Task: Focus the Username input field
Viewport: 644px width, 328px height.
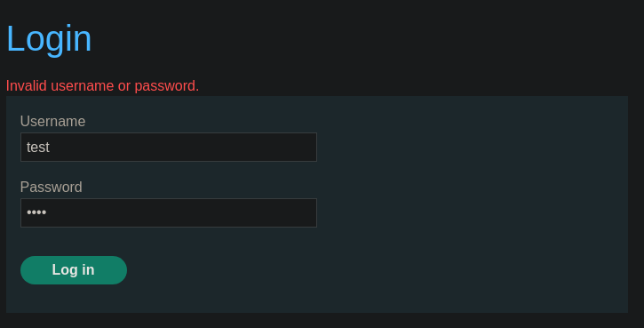Action: tap(169, 148)
